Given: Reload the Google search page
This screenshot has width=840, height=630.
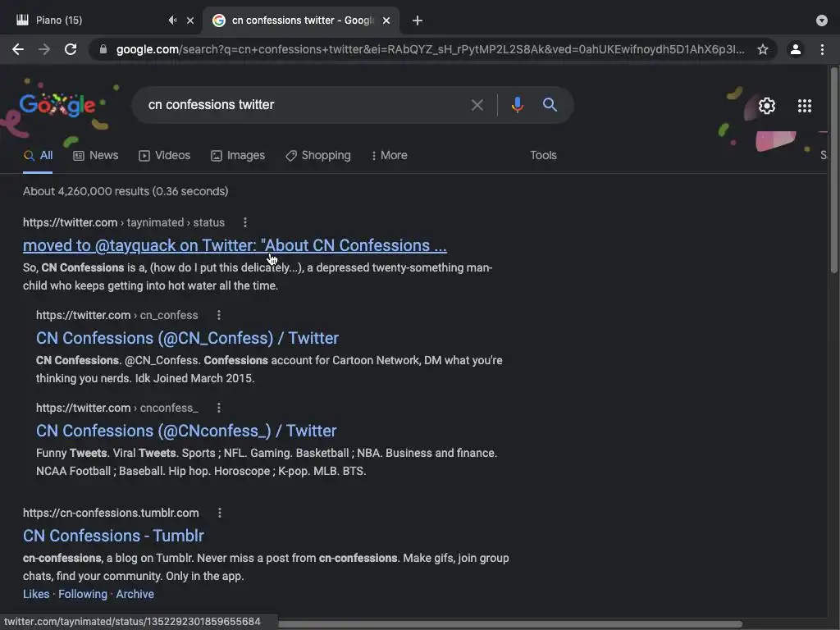Looking at the screenshot, I should (71, 49).
